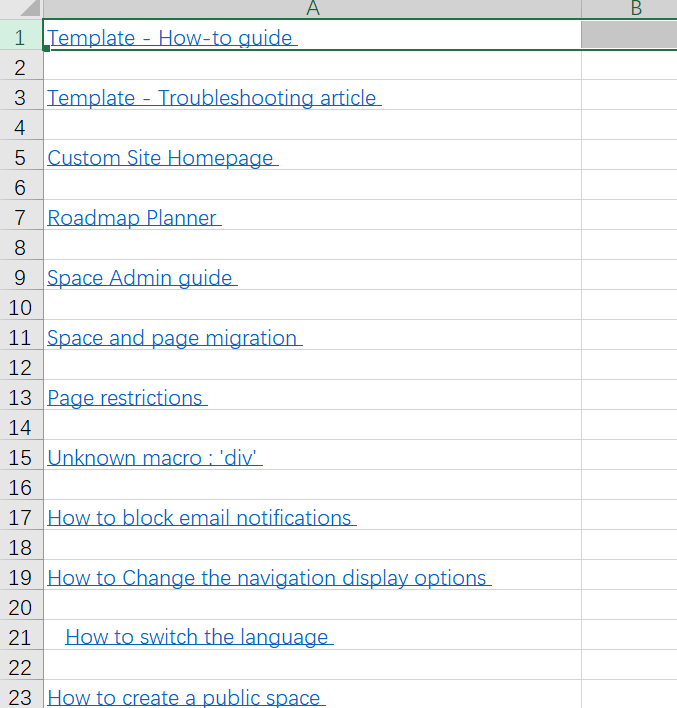The height and width of the screenshot is (708, 677).
Task: Click cell B19
Action: (x=629, y=574)
